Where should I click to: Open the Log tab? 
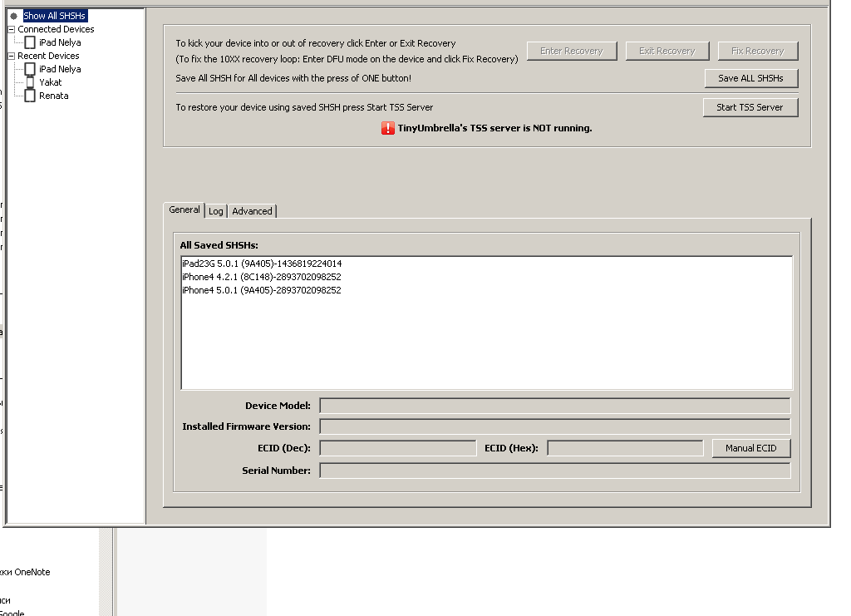pyautogui.click(x=216, y=211)
